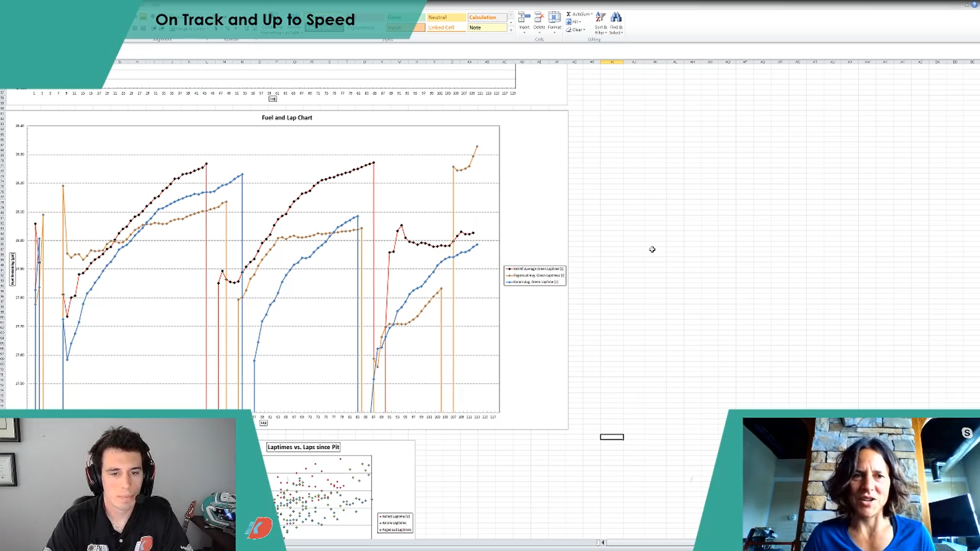Click the Insert cells icon in the ribbon
This screenshot has height=551, width=980.
click(x=524, y=17)
